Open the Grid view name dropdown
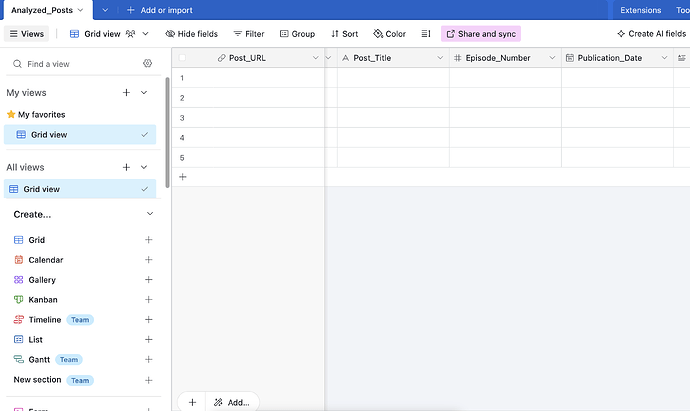The width and height of the screenshot is (690, 411). click(145, 34)
